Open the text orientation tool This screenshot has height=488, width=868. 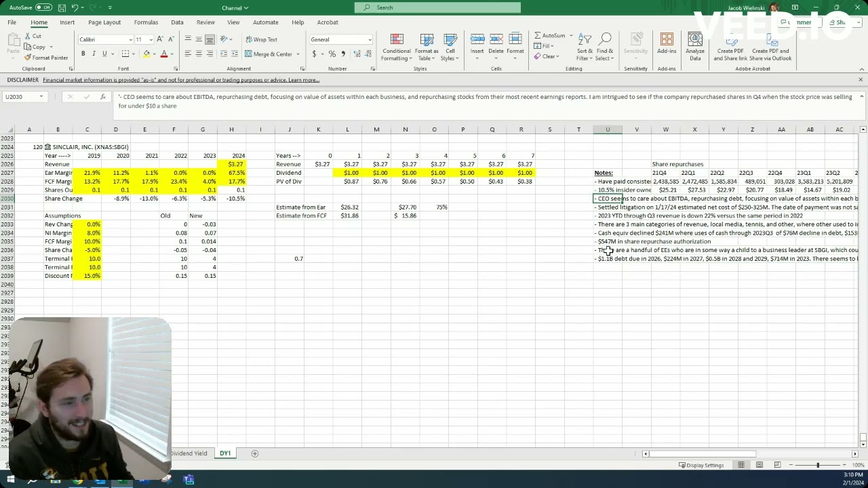point(225,39)
